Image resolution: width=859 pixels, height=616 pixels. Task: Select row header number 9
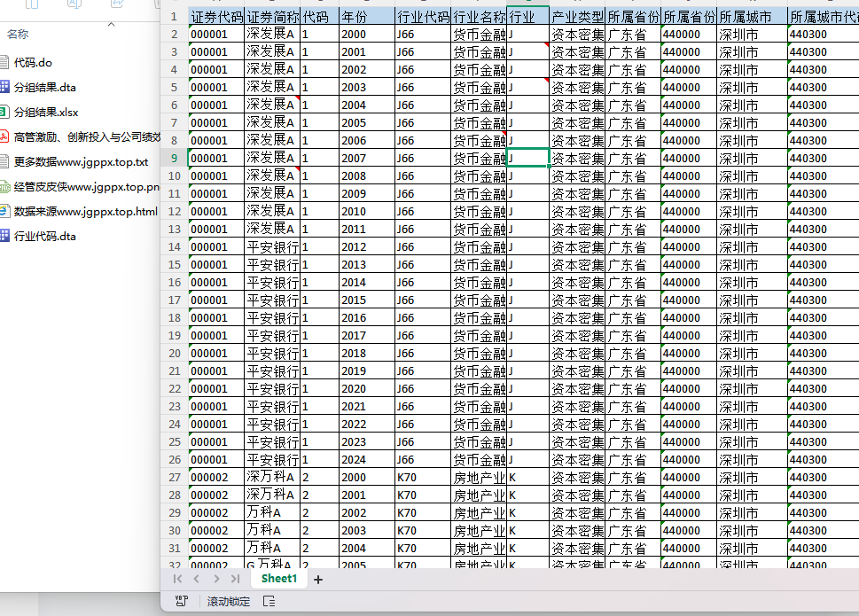175,159
